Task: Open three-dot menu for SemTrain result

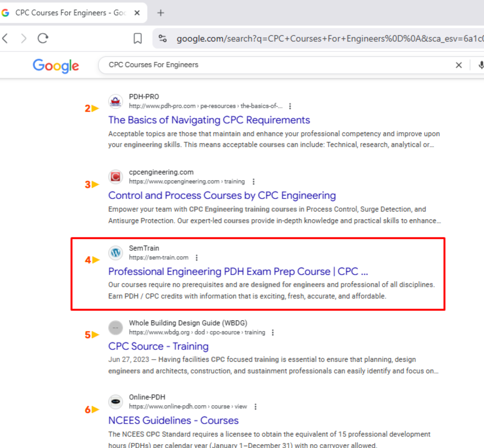Action: tap(197, 258)
